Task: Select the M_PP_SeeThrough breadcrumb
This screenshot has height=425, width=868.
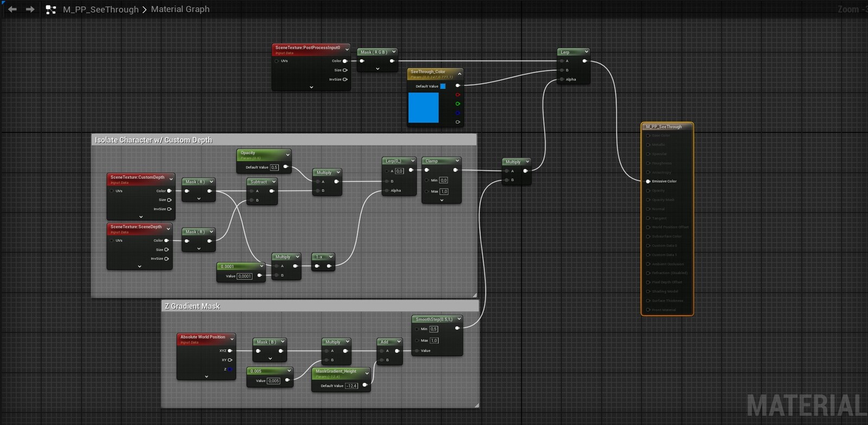Action: (101, 9)
